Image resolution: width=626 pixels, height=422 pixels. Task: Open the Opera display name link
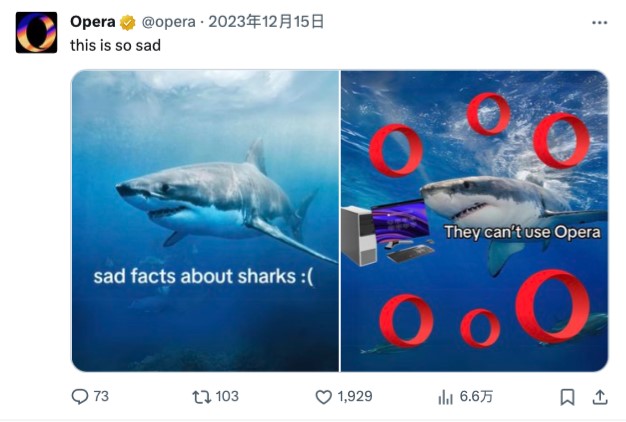[92, 23]
